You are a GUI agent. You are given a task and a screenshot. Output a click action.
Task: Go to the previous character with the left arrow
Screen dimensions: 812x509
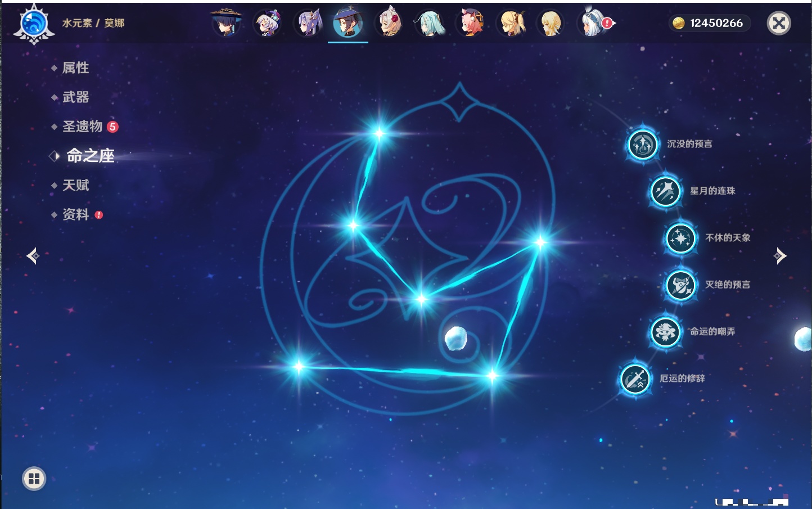pyautogui.click(x=33, y=256)
